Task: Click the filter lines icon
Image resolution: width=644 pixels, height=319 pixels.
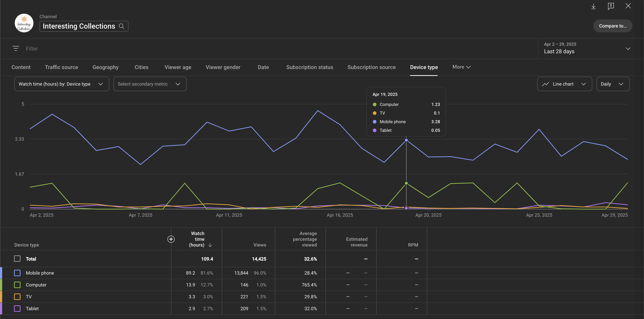Action: pyautogui.click(x=16, y=49)
